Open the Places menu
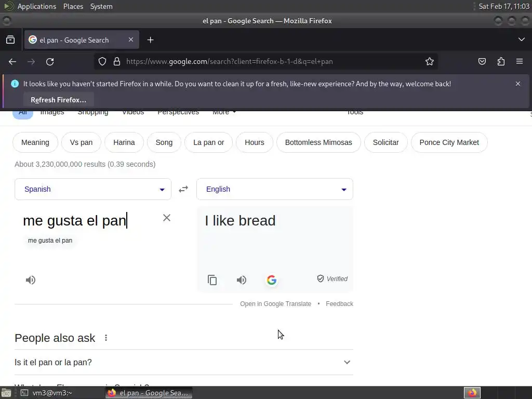Image resolution: width=532 pixels, height=399 pixels. 73,6
